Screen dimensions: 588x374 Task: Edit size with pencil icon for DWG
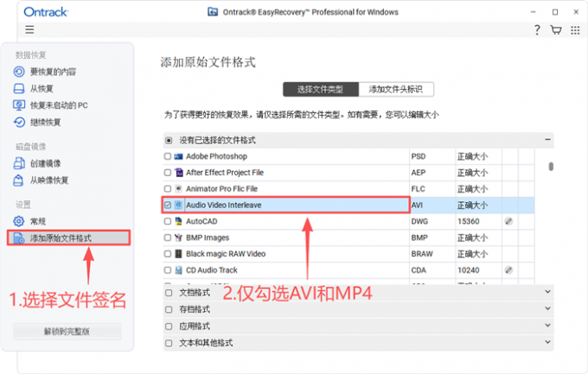508,221
